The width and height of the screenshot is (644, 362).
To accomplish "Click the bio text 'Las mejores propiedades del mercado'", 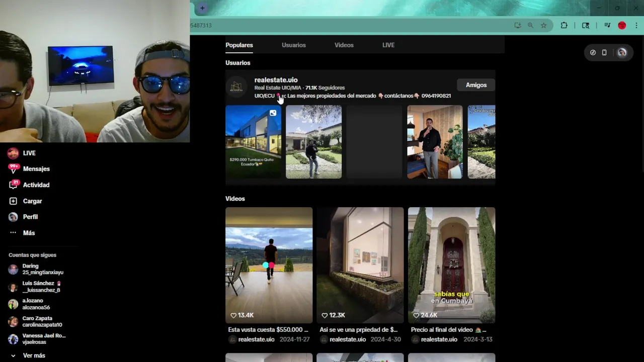I will coord(332,96).
